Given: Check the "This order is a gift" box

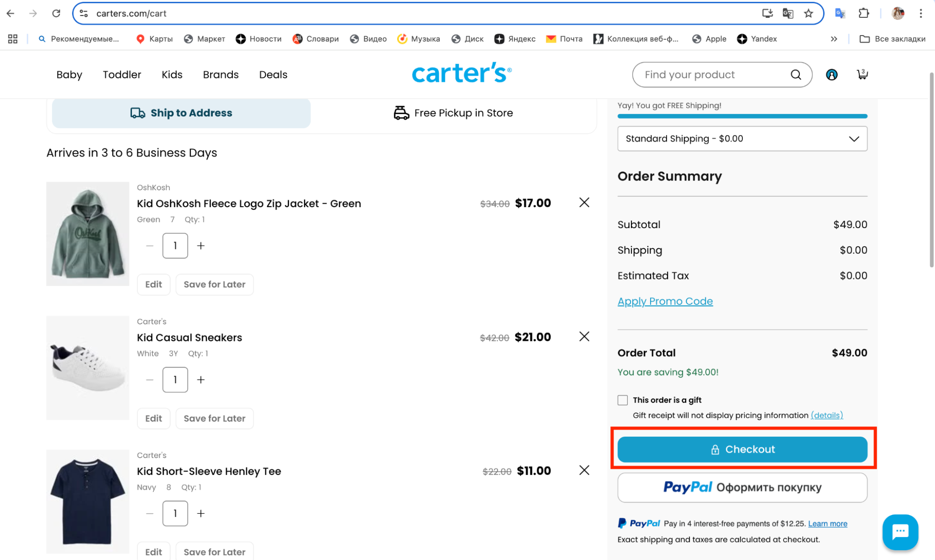Looking at the screenshot, I should (x=622, y=400).
